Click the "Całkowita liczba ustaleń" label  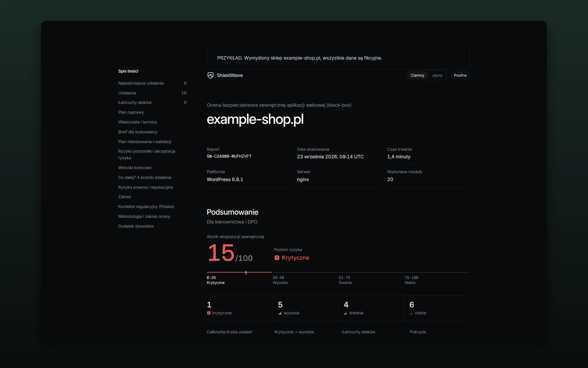pyautogui.click(x=229, y=332)
